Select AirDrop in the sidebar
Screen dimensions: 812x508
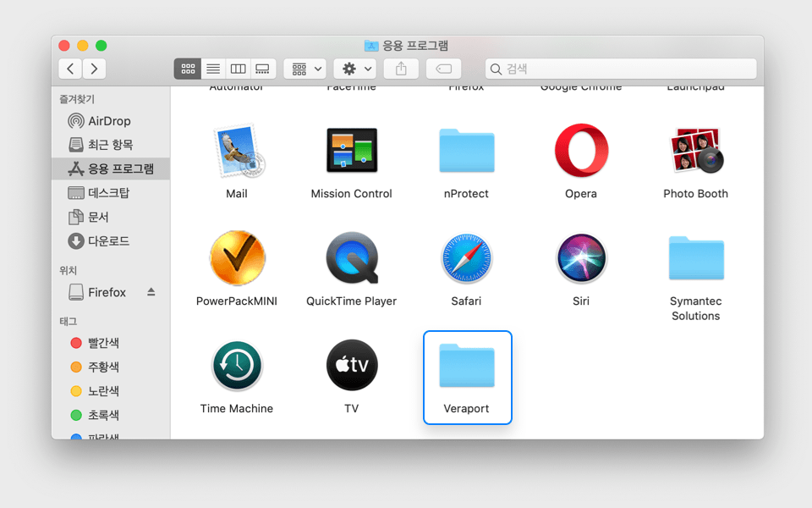(109, 121)
